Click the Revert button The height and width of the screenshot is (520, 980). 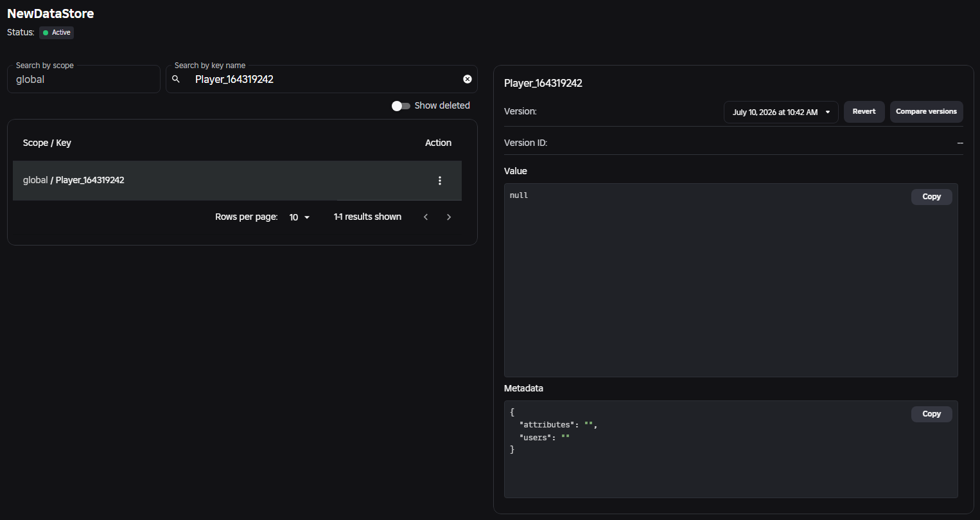pyautogui.click(x=864, y=112)
